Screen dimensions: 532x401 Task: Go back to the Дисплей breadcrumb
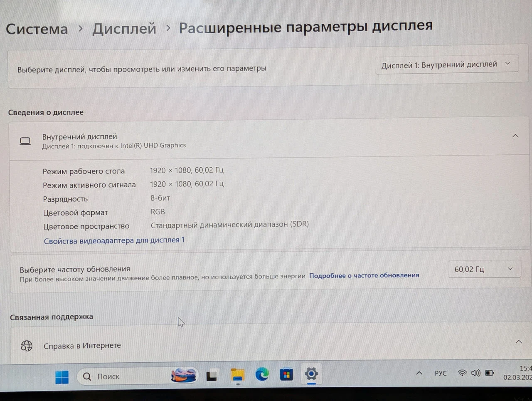click(124, 28)
